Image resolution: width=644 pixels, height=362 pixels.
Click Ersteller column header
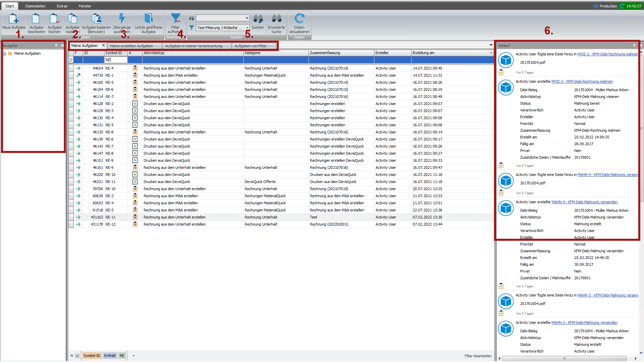coord(393,53)
